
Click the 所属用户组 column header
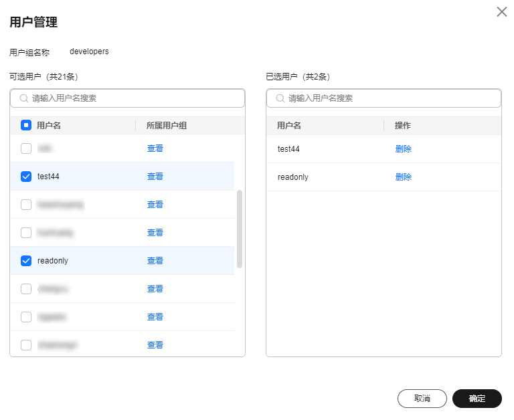click(166, 125)
